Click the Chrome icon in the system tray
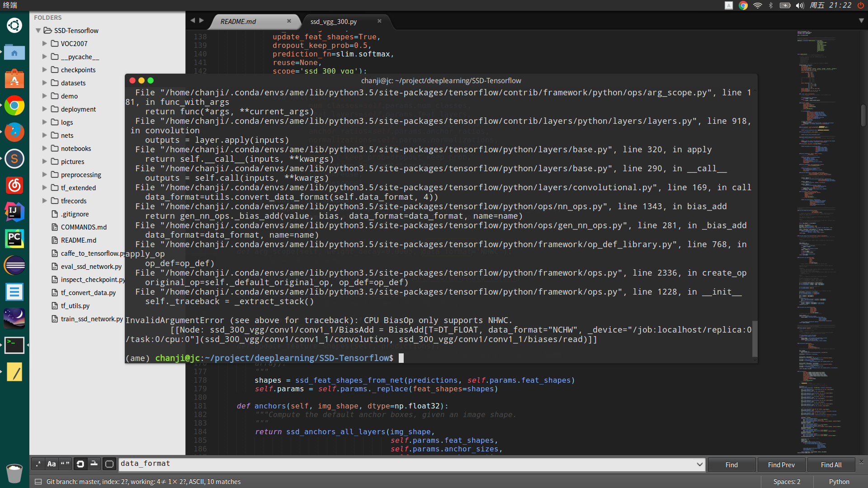 pyautogui.click(x=743, y=5)
